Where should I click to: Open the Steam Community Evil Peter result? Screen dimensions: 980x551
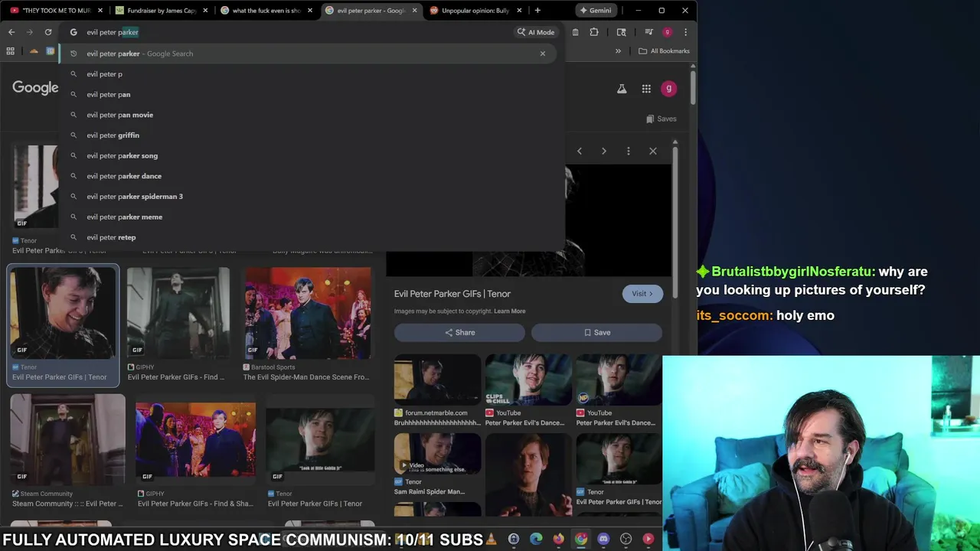click(x=67, y=439)
